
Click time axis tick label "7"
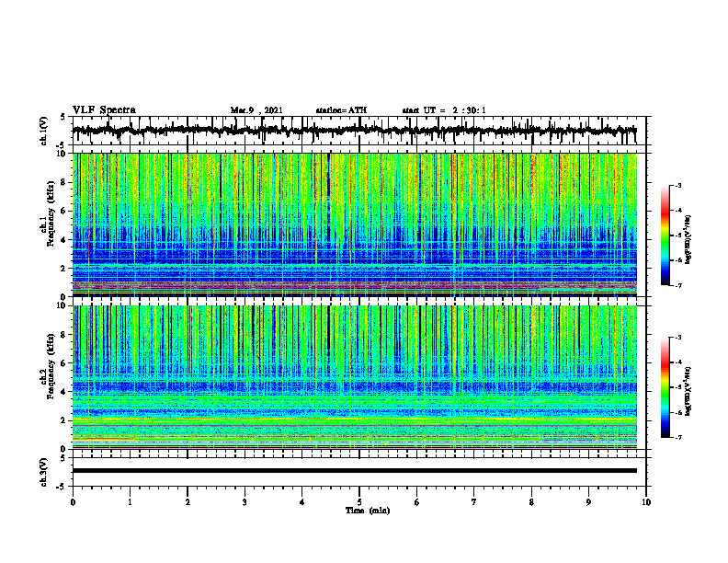pos(474,502)
